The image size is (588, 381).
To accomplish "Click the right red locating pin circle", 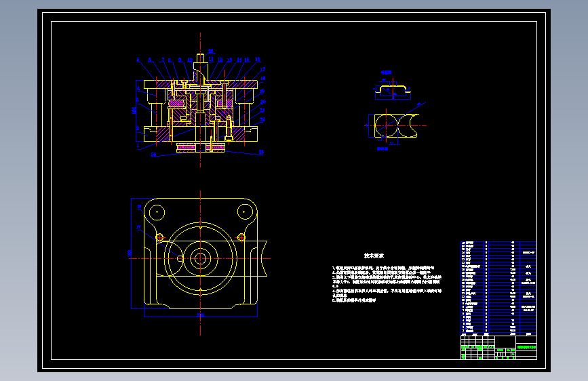I will coord(241,237).
